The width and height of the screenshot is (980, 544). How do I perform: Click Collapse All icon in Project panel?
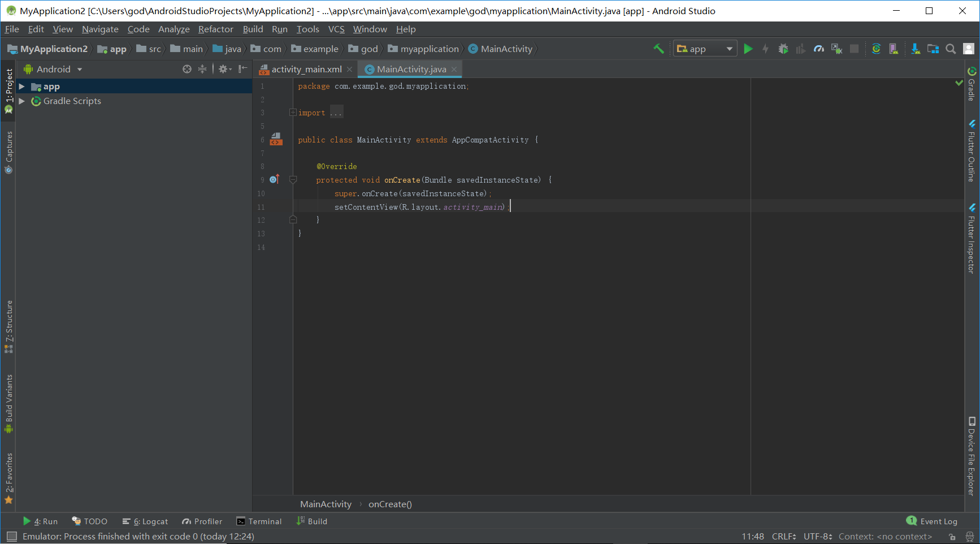coord(202,69)
